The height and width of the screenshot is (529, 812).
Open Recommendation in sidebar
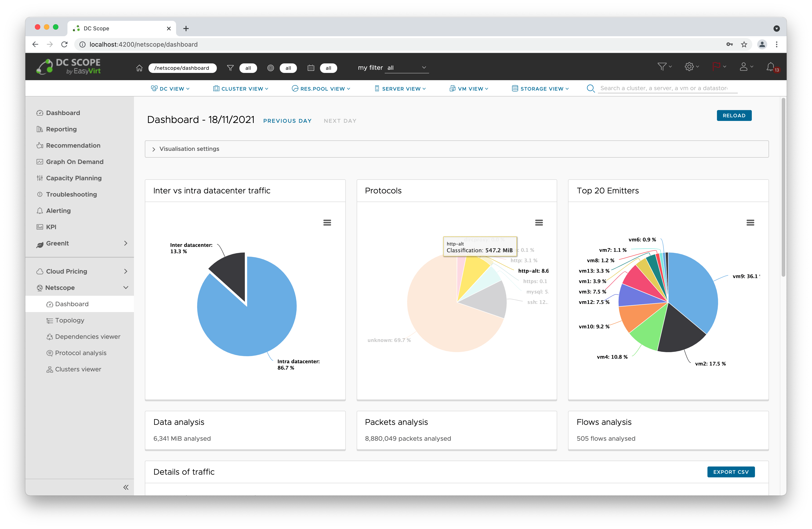click(x=68, y=145)
